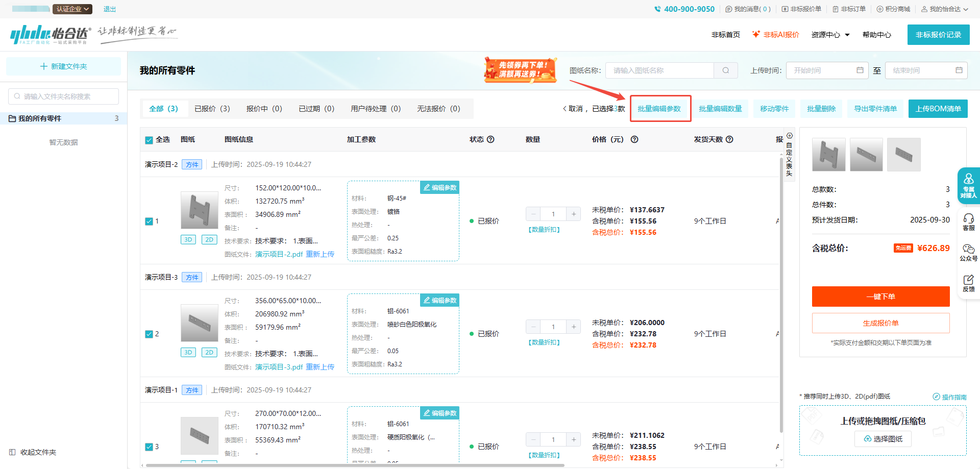
Task: Click the search magnifier icon for drawing name
Action: point(725,70)
